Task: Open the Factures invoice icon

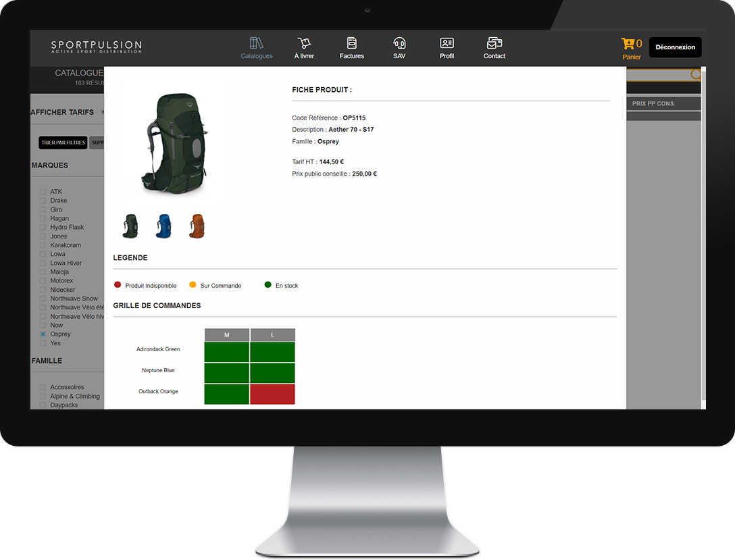Action: pyautogui.click(x=351, y=43)
